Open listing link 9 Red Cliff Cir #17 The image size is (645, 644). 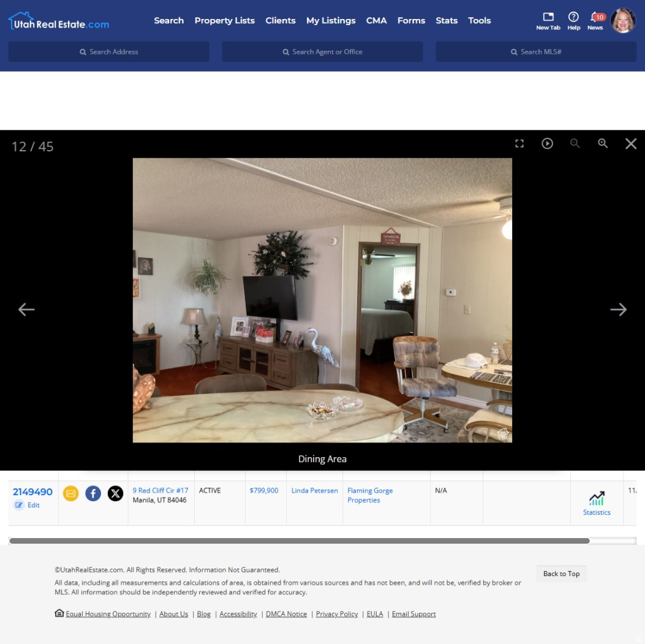tap(160, 490)
